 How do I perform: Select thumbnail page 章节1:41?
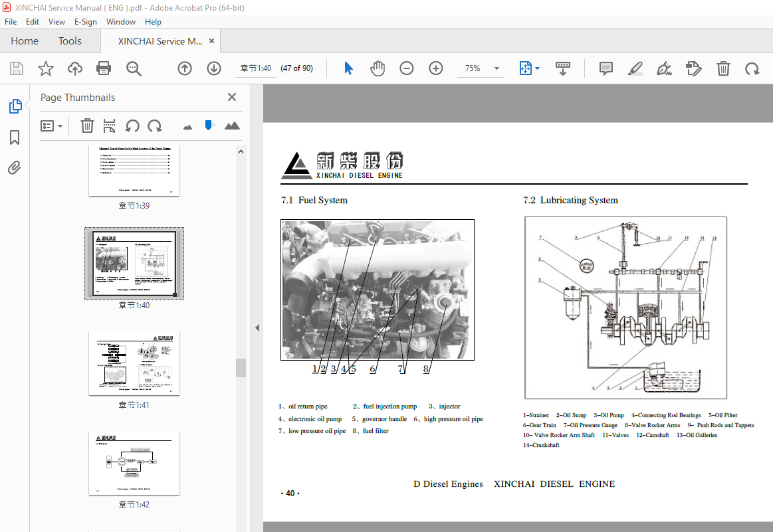click(x=134, y=363)
